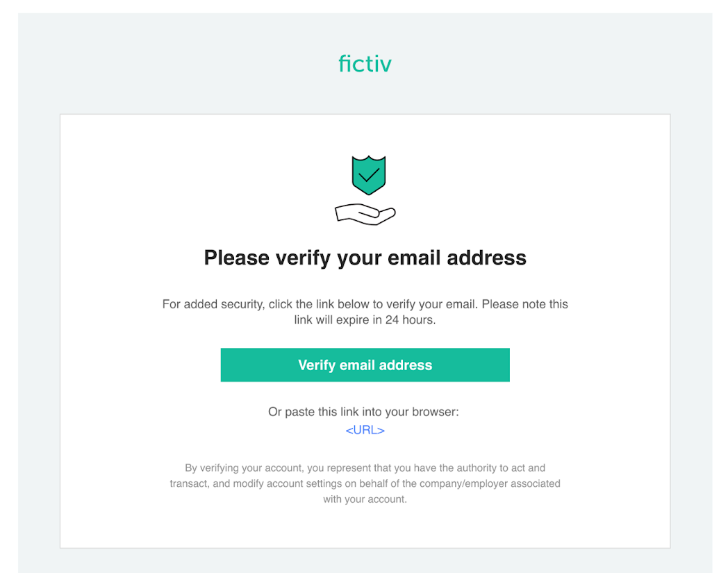Click the "with your account." closing line
Viewport: 728px width, 573px height.
click(x=365, y=499)
